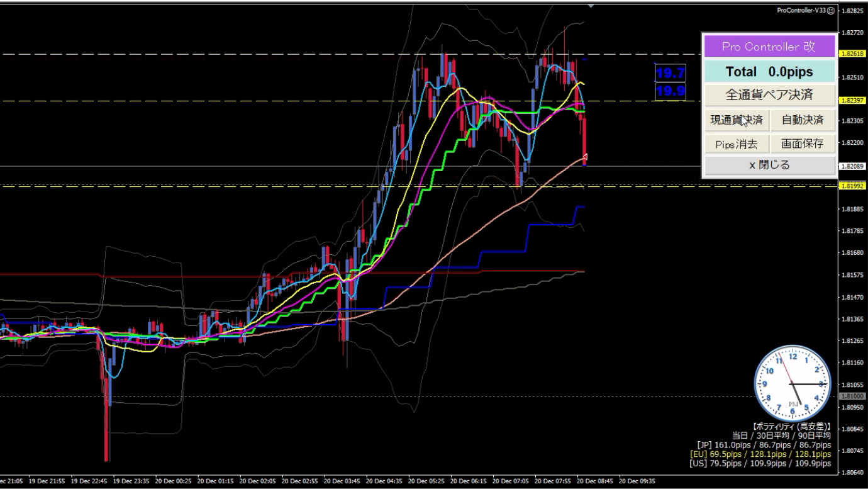Click the analog clock widget

click(x=791, y=383)
